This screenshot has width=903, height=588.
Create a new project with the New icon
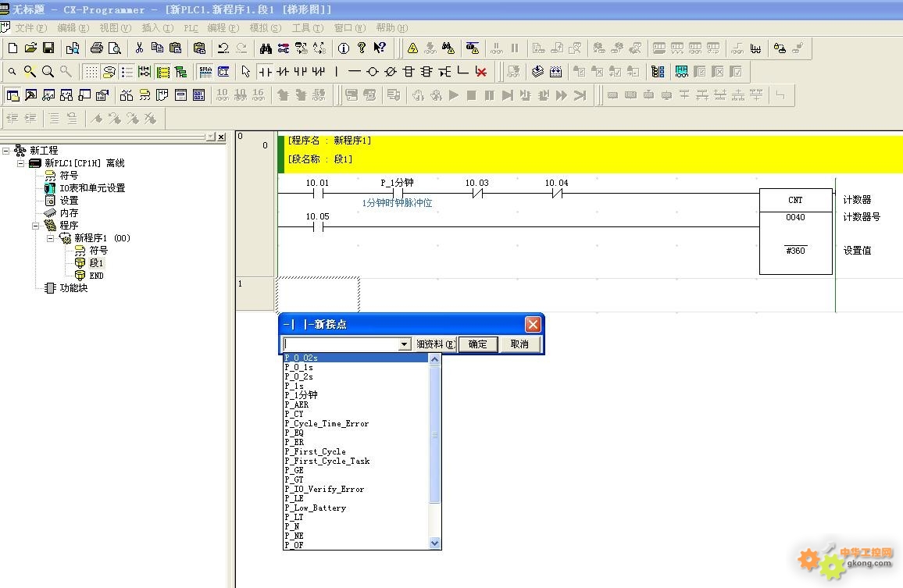coord(12,48)
